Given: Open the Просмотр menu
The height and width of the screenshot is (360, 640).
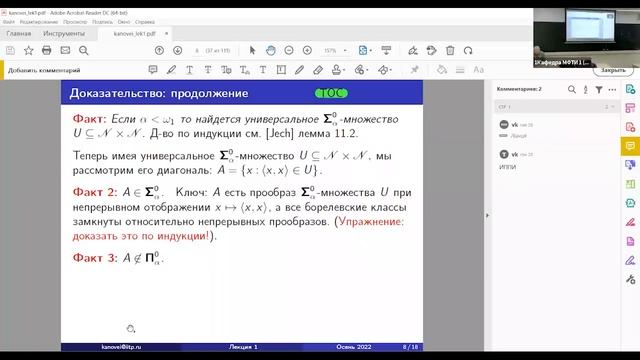Looking at the screenshot, I should 75,22.
